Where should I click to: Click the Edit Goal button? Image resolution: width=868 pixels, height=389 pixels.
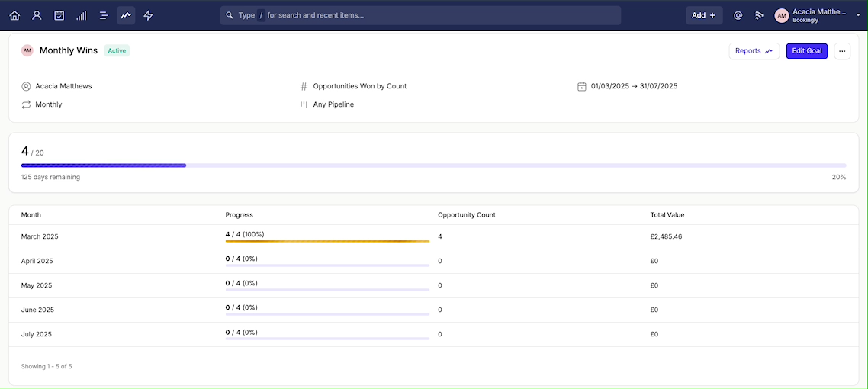pyautogui.click(x=806, y=51)
